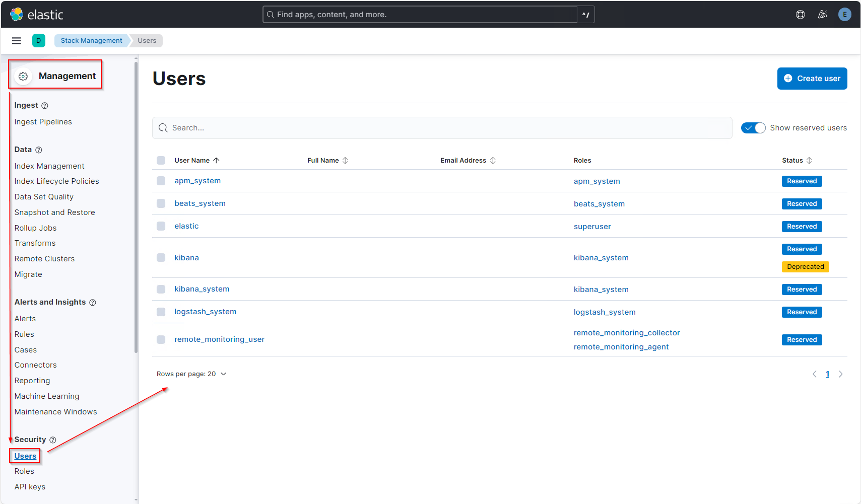
Task: Toggle Show reserved users switch
Action: coord(753,128)
